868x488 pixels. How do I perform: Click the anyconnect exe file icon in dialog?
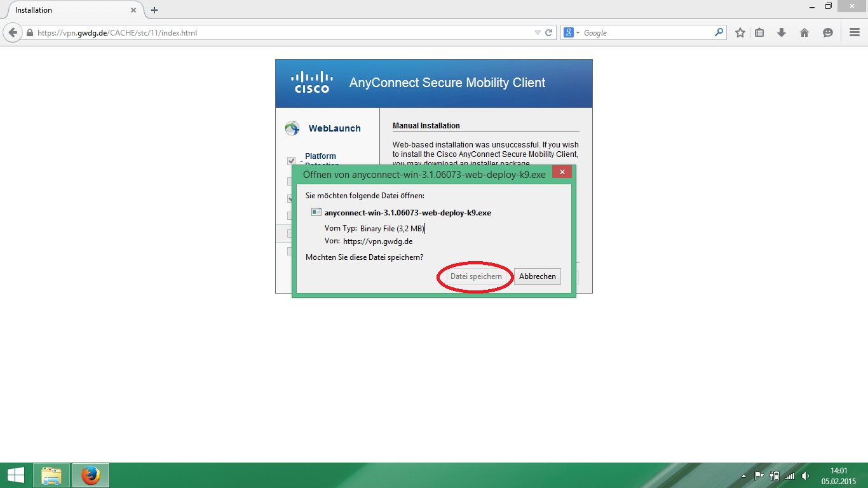[316, 212]
